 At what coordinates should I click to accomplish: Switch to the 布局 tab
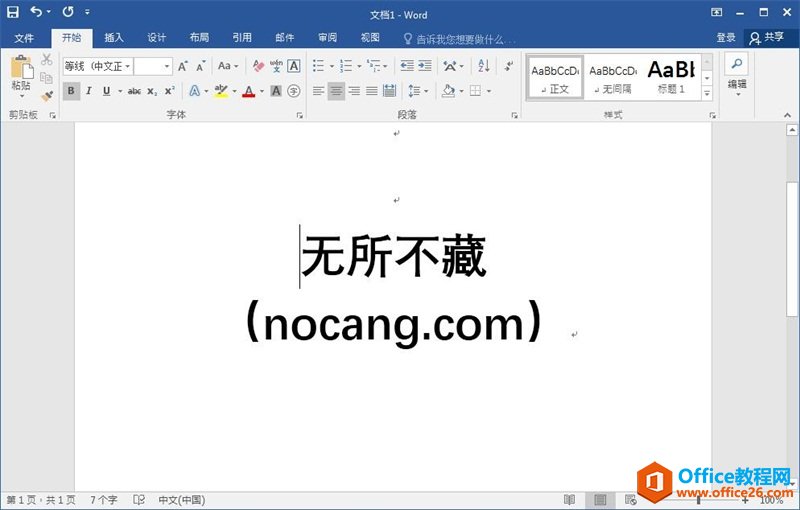(x=199, y=38)
